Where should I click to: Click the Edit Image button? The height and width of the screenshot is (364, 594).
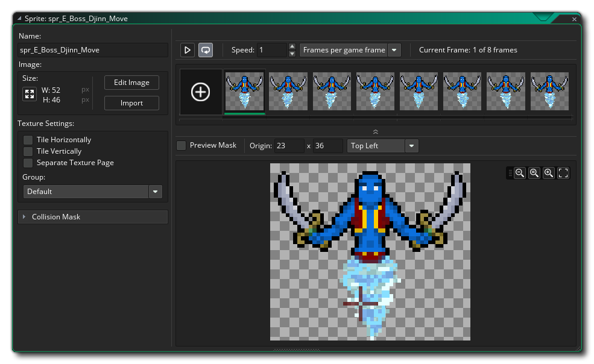point(131,83)
